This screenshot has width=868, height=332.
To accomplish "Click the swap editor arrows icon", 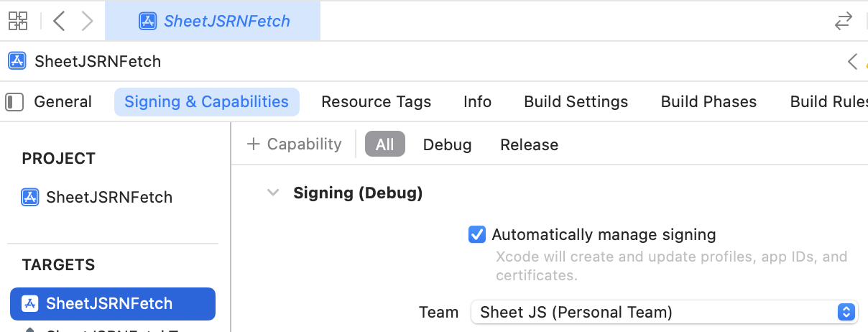I will [843, 22].
